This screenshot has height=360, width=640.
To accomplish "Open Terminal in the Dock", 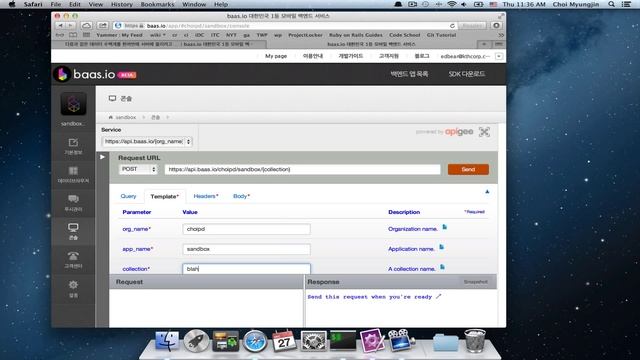I will tap(342, 340).
